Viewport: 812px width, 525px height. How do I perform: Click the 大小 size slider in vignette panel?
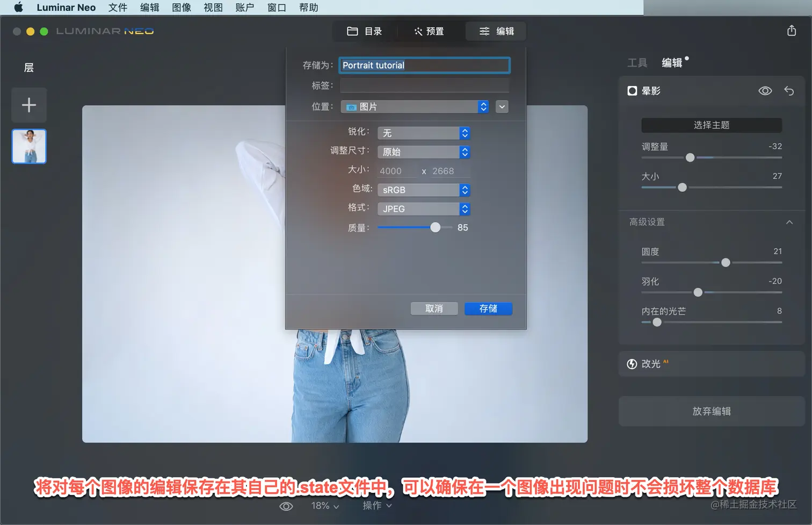click(712, 187)
